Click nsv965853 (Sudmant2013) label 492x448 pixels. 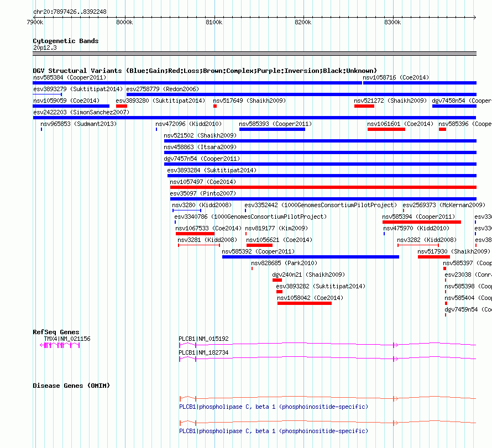point(78,124)
